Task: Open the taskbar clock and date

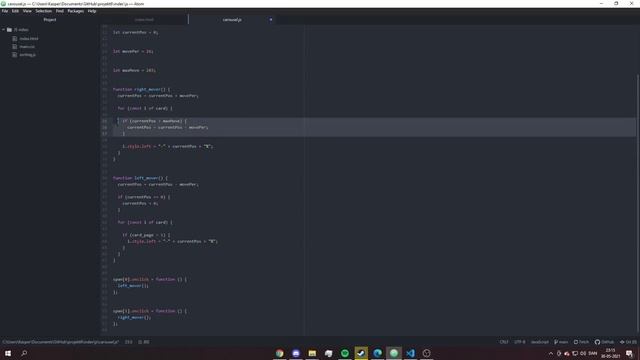Action: pyautogui.click(x=610, y=353)
